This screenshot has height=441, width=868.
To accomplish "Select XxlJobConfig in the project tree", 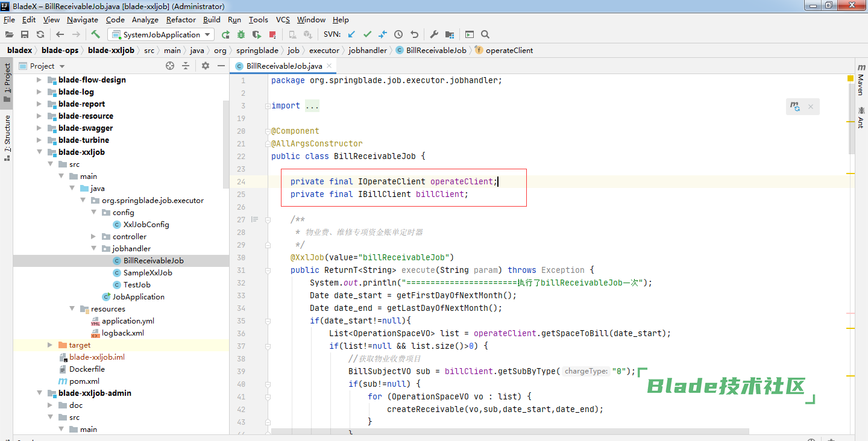I will [x=146, y=224].
